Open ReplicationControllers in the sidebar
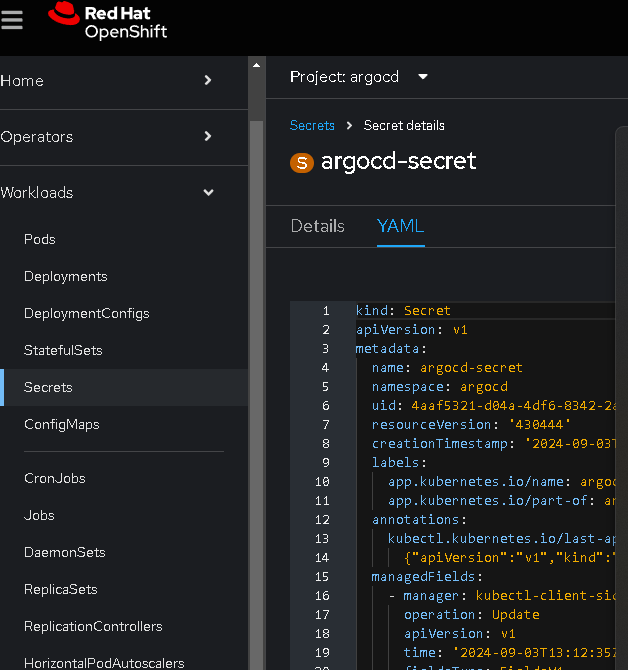Viewport: 628px width, 670px height. [93, 626]
